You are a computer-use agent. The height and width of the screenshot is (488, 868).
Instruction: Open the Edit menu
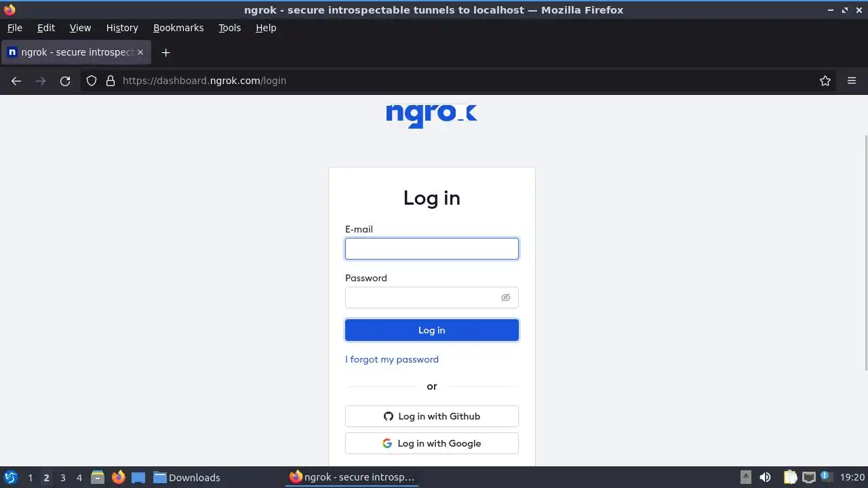tap(46, 28)
